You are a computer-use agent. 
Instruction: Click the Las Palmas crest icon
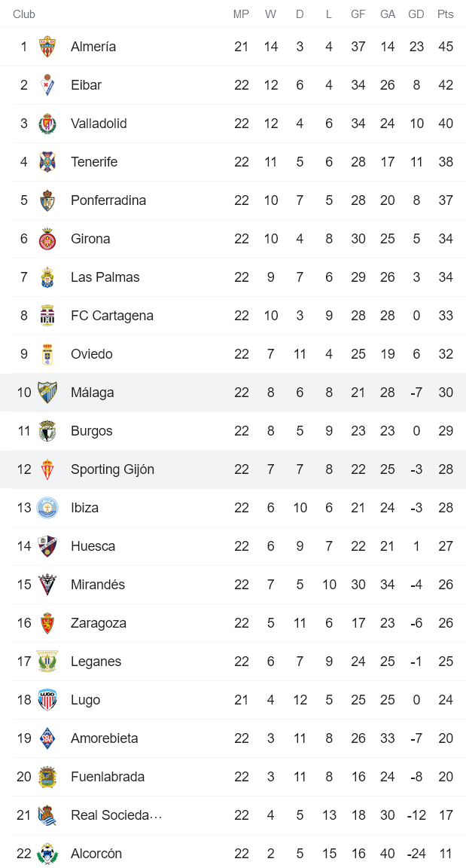47,277
